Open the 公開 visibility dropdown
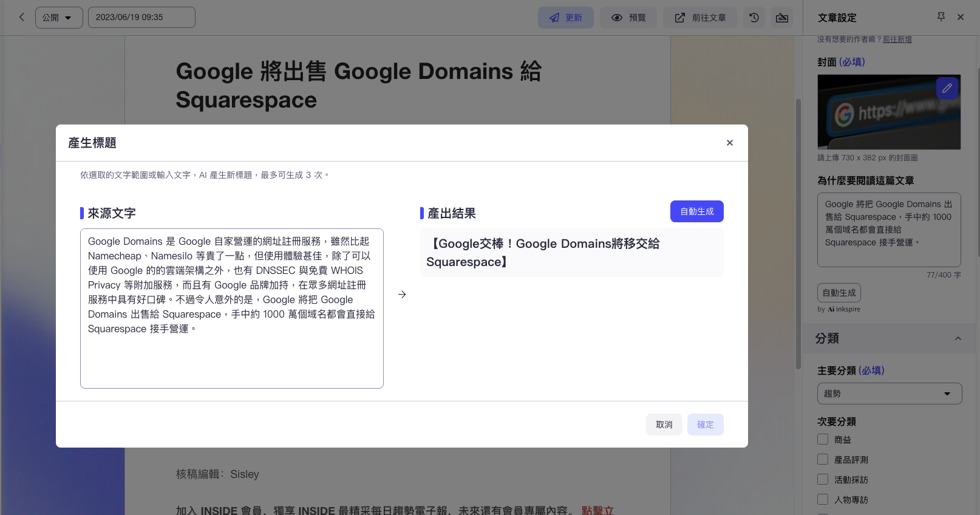 pos(58,18)
